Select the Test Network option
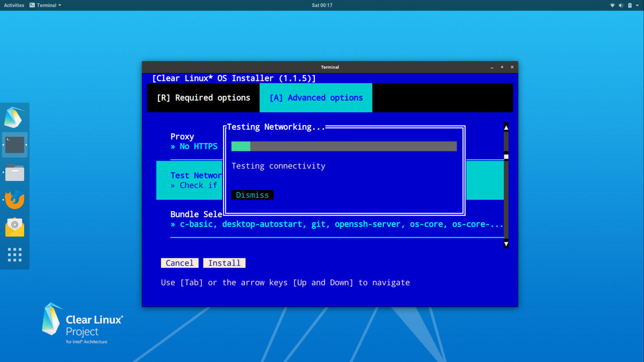The image size is (644, 362). (x=196, y=175)
